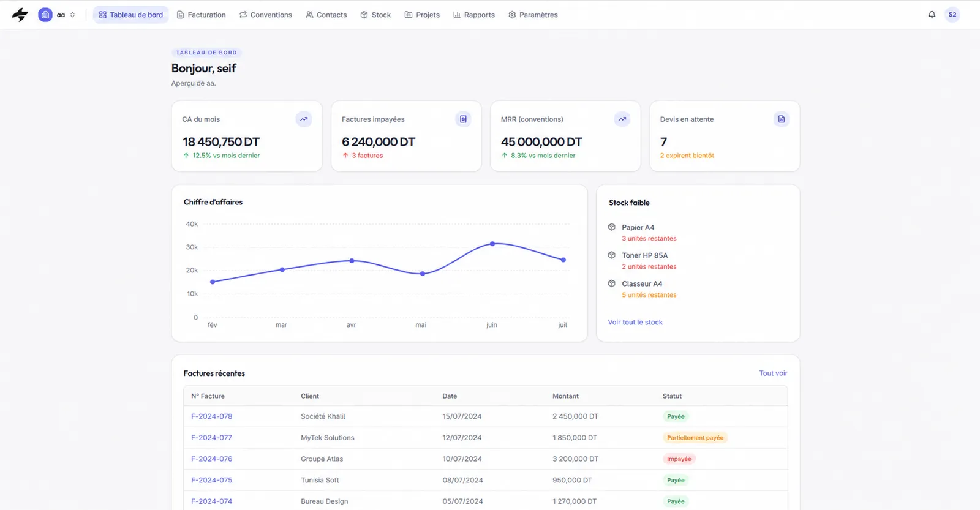Open the Rapports section

click(x=473, y=15)
